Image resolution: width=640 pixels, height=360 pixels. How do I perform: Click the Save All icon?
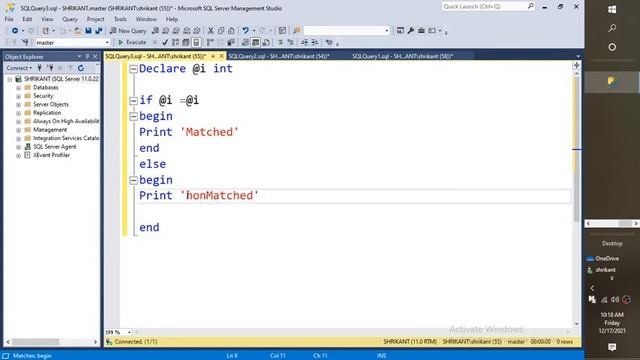point(98,31)
